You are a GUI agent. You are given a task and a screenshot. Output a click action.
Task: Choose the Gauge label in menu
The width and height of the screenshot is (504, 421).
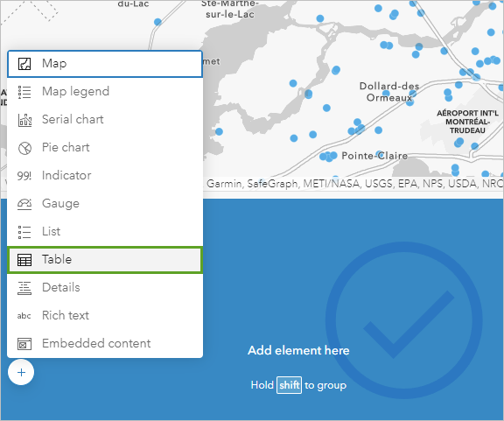click(x=60, y=204)
